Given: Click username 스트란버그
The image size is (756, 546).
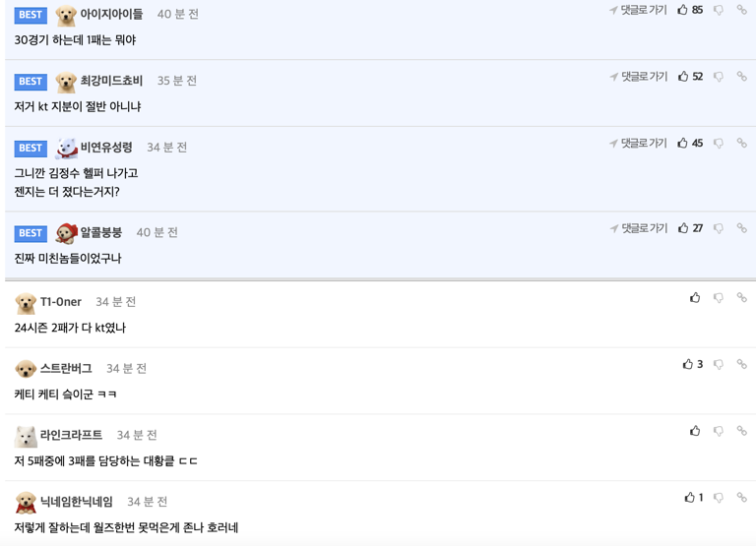Looking at the screenshot, I should (x=66, y=369).
